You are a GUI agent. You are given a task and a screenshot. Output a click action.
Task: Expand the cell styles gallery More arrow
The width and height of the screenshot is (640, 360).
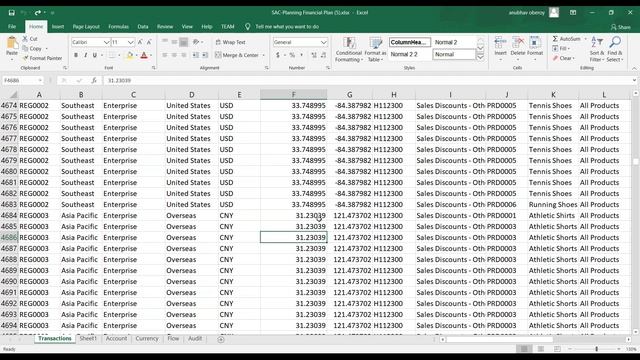click(x=480, y=58)
